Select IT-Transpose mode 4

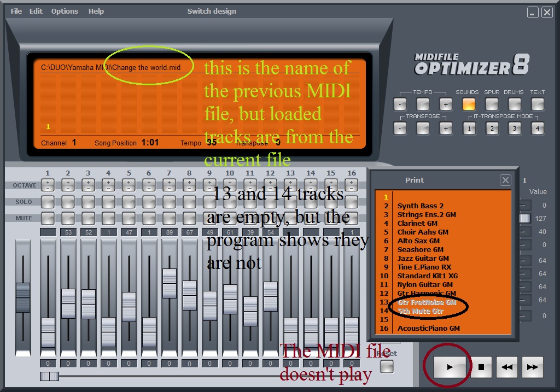538,128
